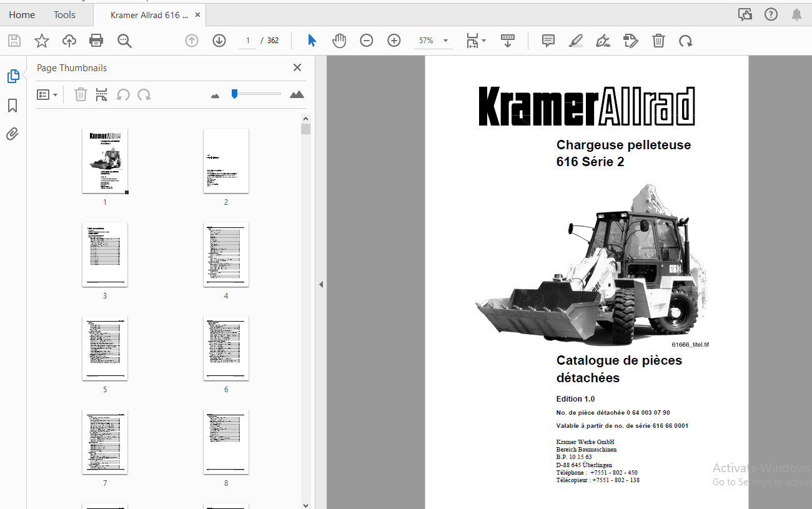This screenshot has width=812, height=509.
Task: Print the document using the printer icon
Action: (x=96, y=41)
